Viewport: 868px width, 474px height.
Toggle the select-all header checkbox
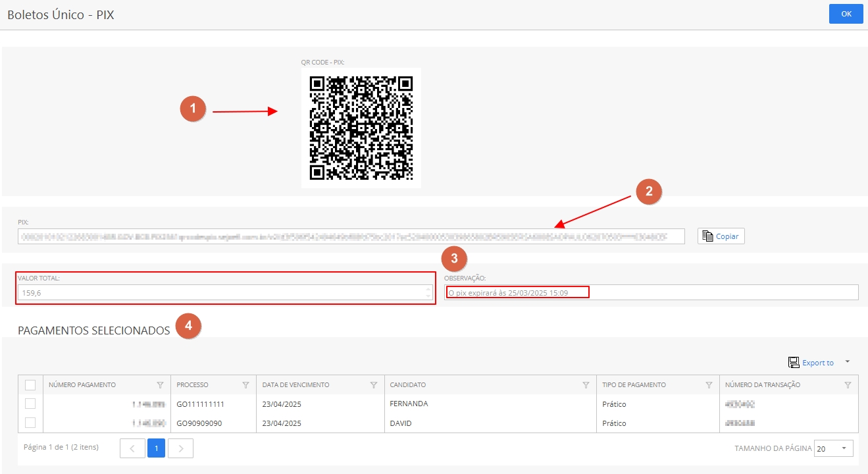[30, 385]
